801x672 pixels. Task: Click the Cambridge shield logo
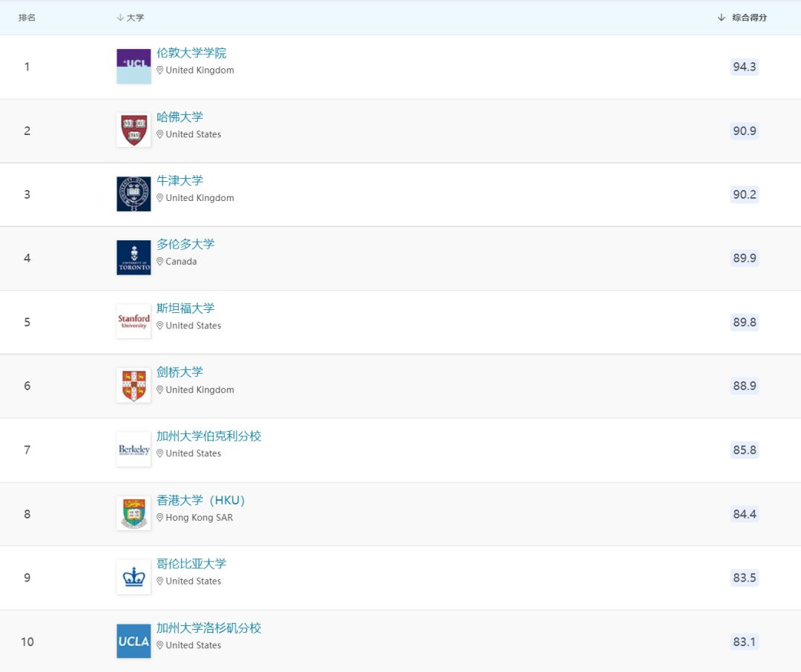133,385
